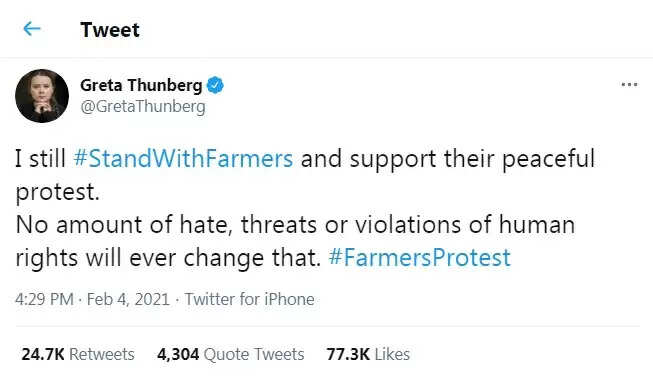Click the Greta Thunberg display name
The image size is (653, 379).
[x=141, y=85]
